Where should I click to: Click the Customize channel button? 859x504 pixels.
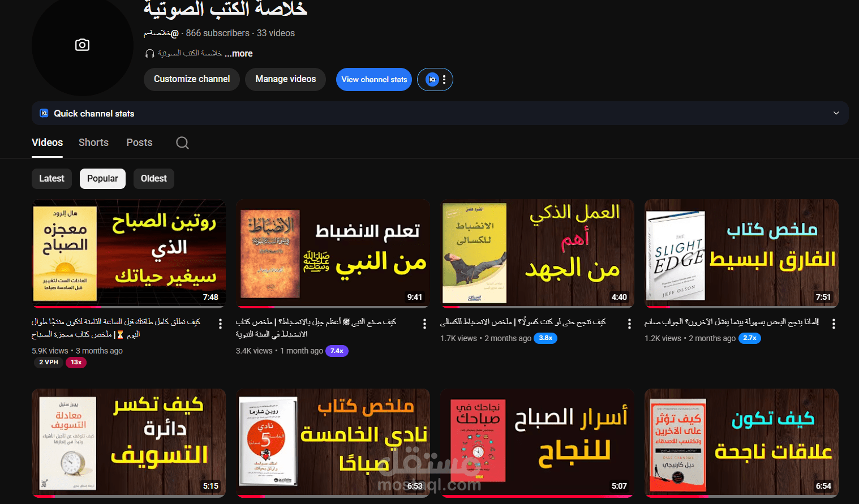click(x=192, y=79)
